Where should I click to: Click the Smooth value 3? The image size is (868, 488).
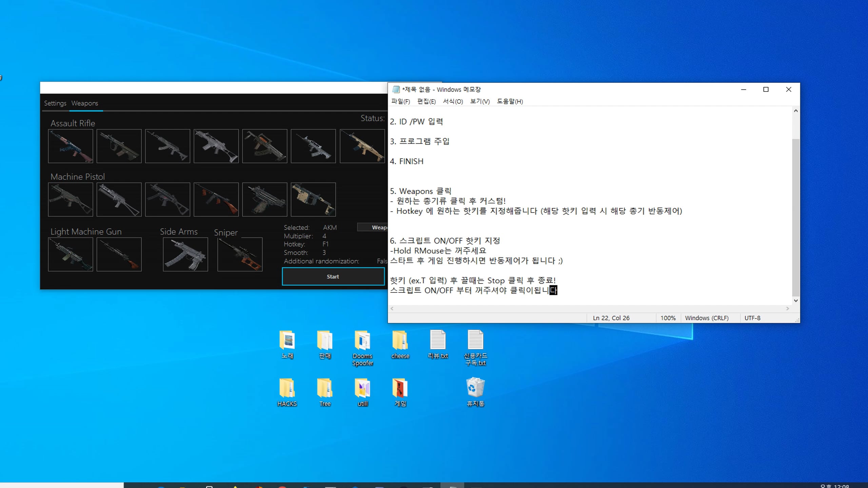[x=324, y=252]
